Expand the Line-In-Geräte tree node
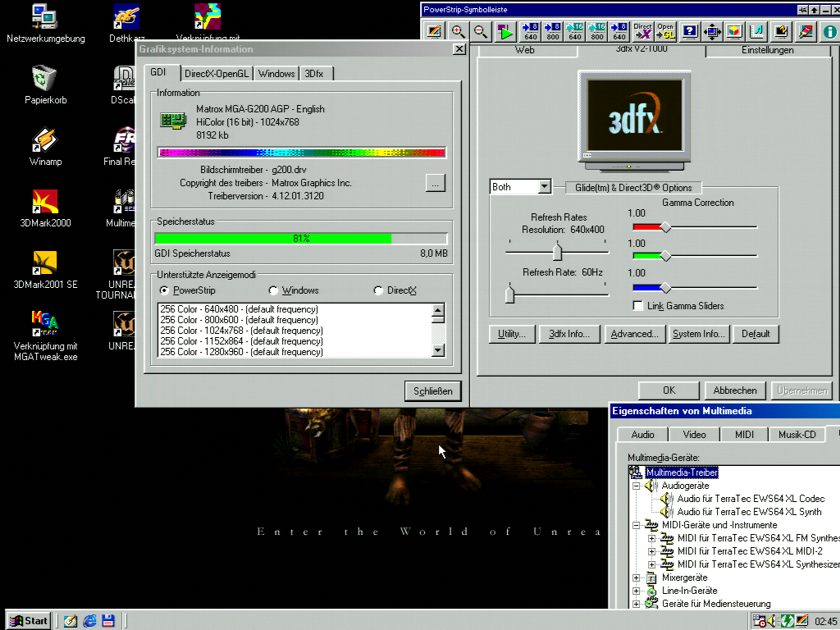This screenshot has height=630, width=840. point(636,591)
